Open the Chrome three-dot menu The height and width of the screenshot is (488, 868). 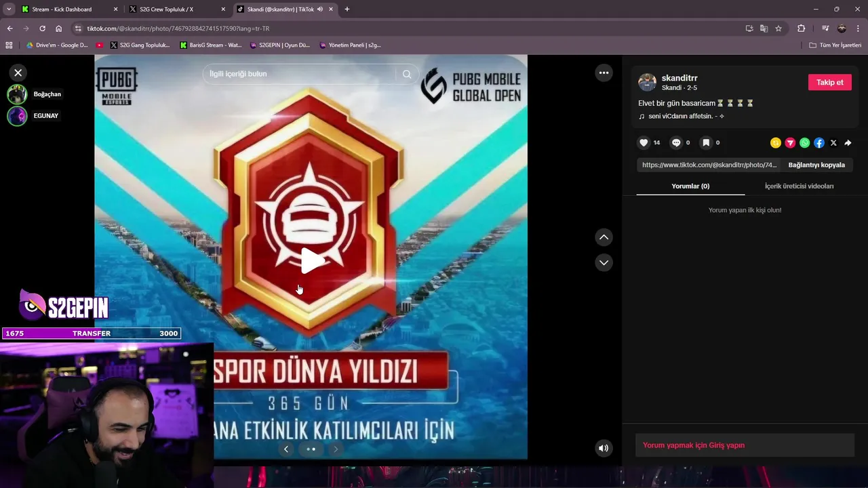[x=858, y=28]
